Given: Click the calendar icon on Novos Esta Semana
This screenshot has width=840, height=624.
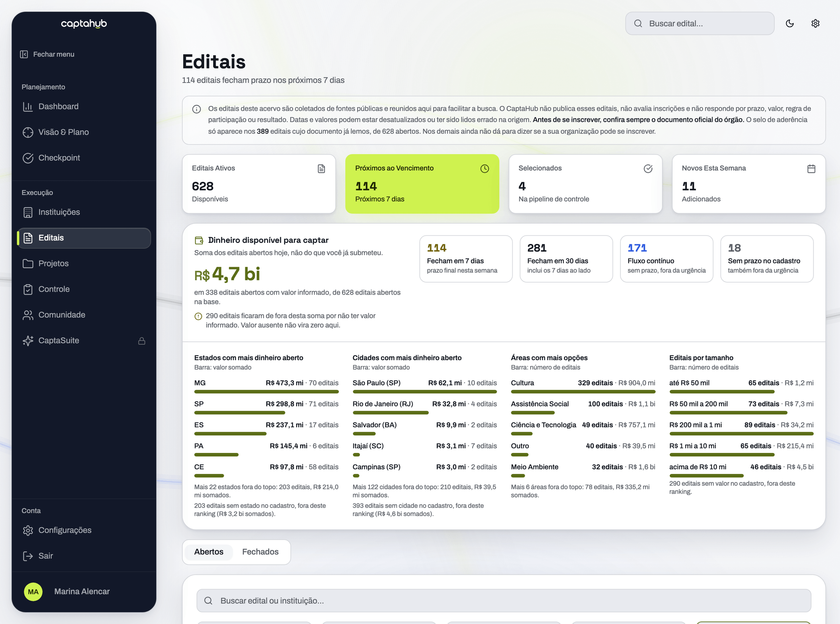Looking at the screenshot, I should point(811,169).
